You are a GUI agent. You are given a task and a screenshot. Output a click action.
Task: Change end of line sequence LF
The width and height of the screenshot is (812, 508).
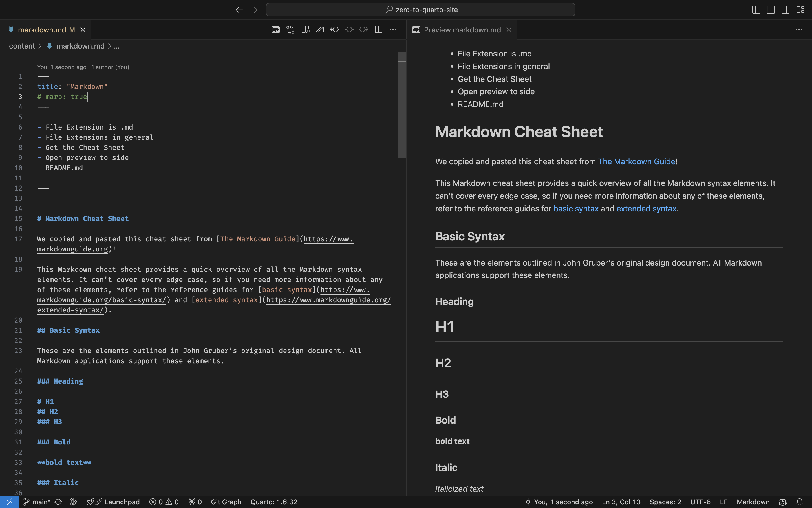[x=724, y=502]
